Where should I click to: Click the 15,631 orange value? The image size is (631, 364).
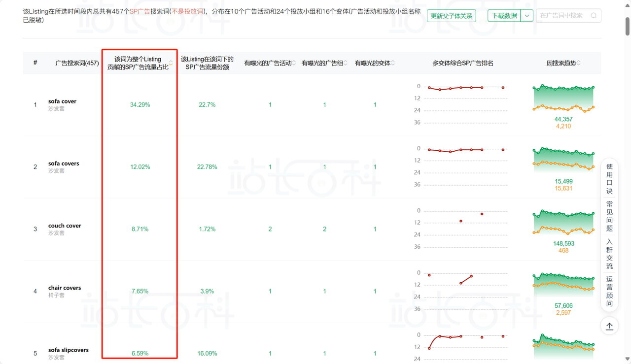tap(563, 188)
